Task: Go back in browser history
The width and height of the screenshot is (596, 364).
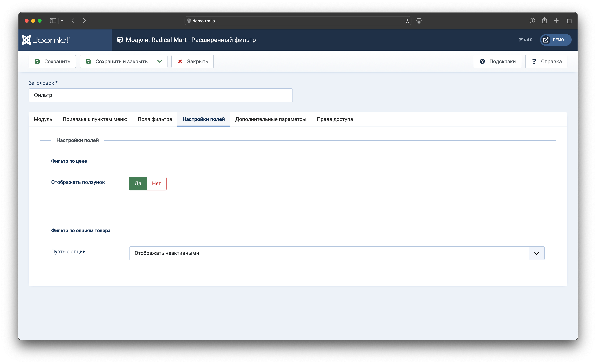Action: click(73, 21)
